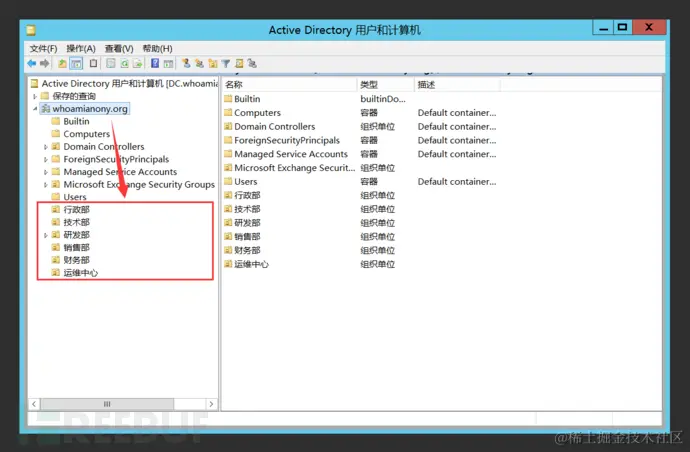Click the 行政部 OU icon in right list
The image size is (690, 452).
click(x=228, y=195)
